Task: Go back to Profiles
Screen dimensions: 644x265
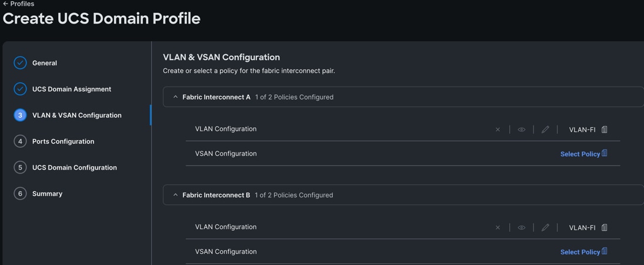Action: tap(18, 4)
